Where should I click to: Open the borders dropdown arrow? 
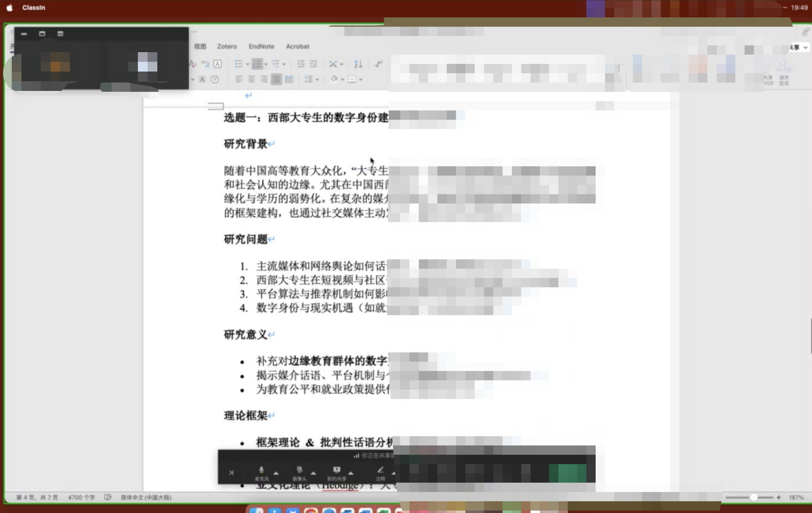pyautogui.click(x=360, y=79)
